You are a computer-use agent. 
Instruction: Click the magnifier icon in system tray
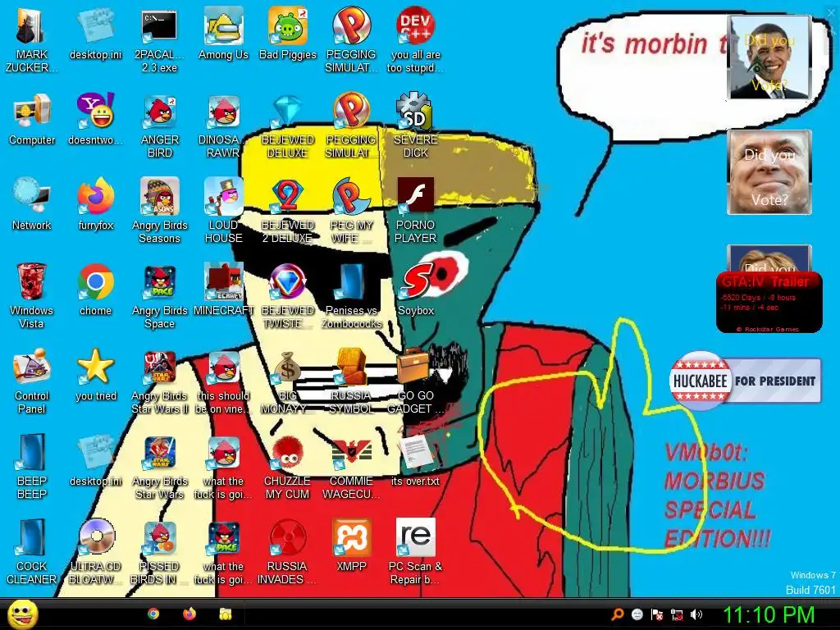click(x=618, y=614)
